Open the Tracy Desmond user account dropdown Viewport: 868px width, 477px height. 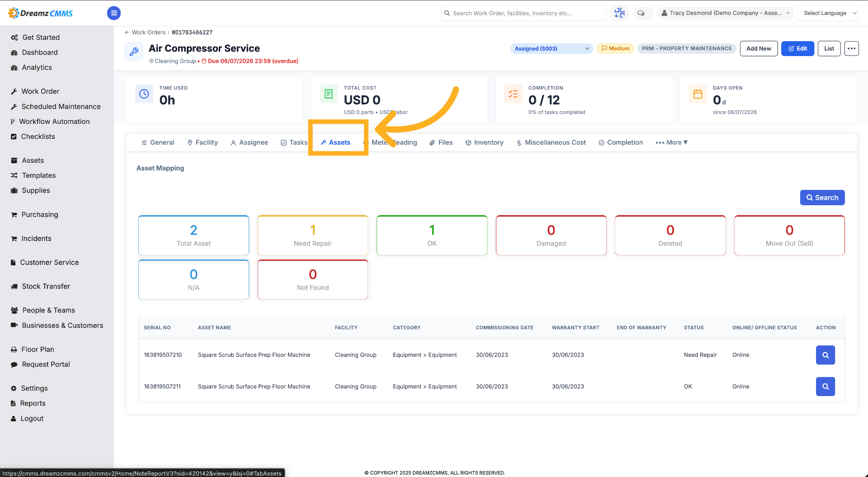(726, 13)
